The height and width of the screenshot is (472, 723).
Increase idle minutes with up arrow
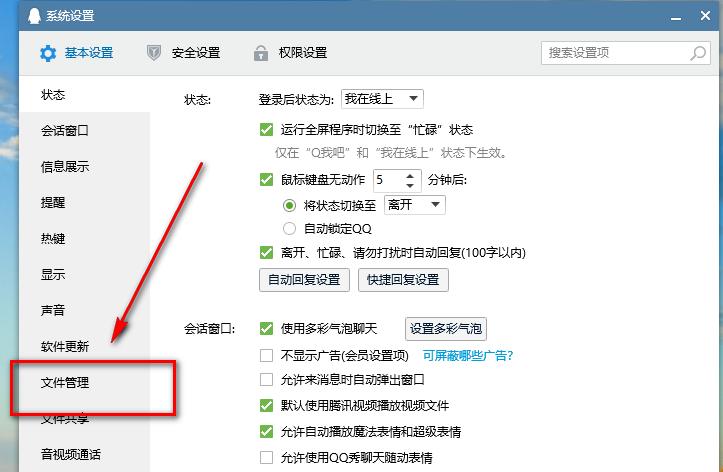pos(410,175)
